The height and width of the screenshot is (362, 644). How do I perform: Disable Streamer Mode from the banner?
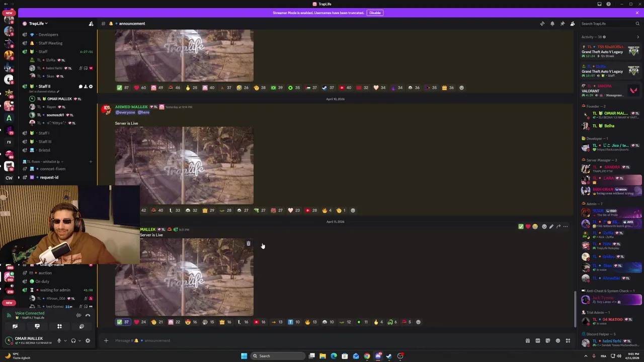[375, 13]
